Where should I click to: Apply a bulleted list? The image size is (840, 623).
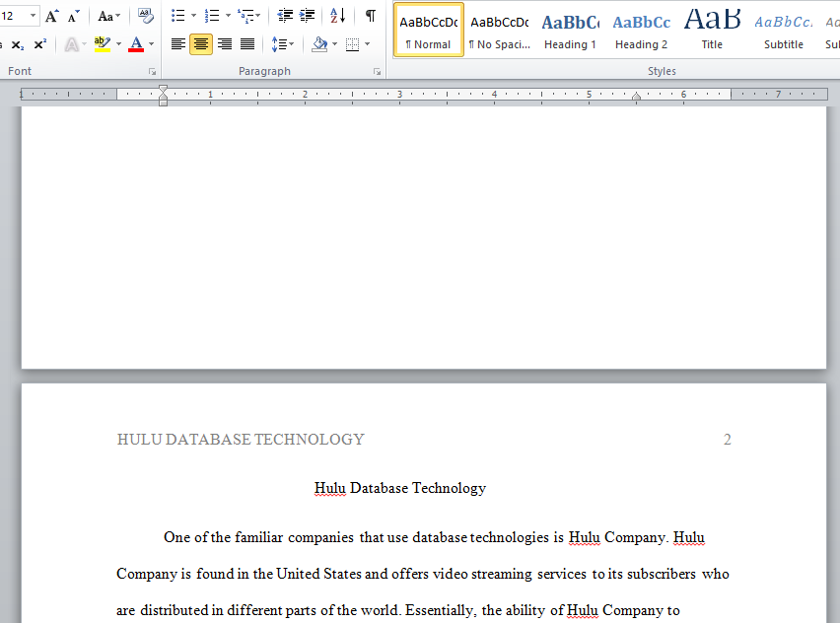coord(177,16)
